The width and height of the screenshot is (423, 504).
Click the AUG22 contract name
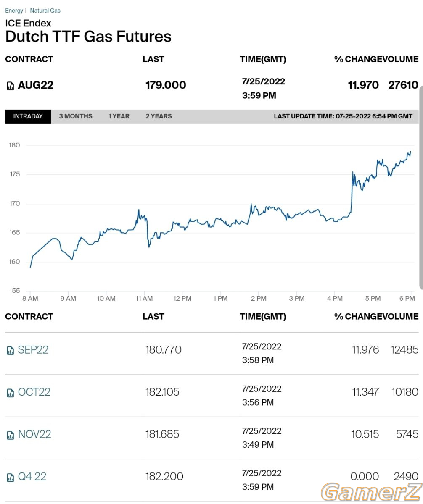pyautogui.click(x=36, y=85)
